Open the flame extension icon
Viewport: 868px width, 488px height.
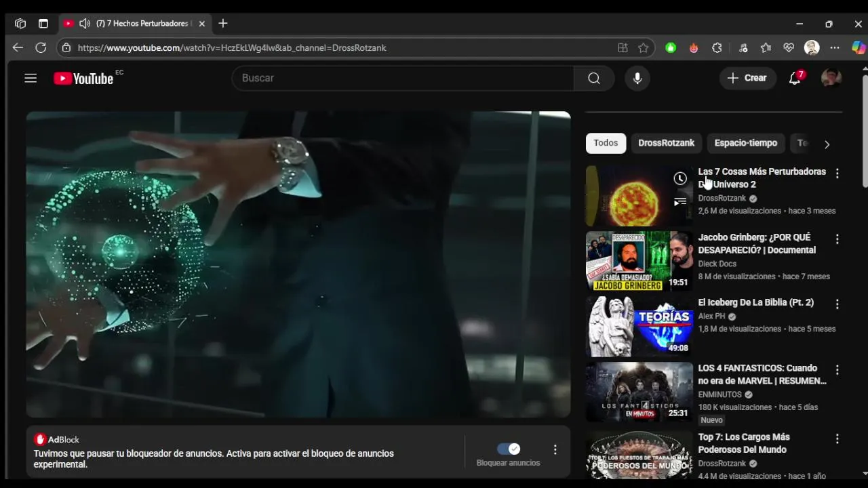694,47
